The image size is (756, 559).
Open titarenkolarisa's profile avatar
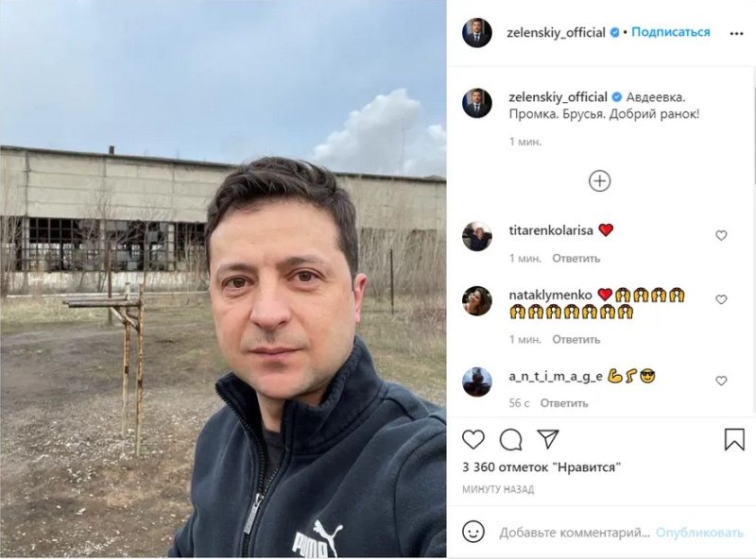click(477, 236)
